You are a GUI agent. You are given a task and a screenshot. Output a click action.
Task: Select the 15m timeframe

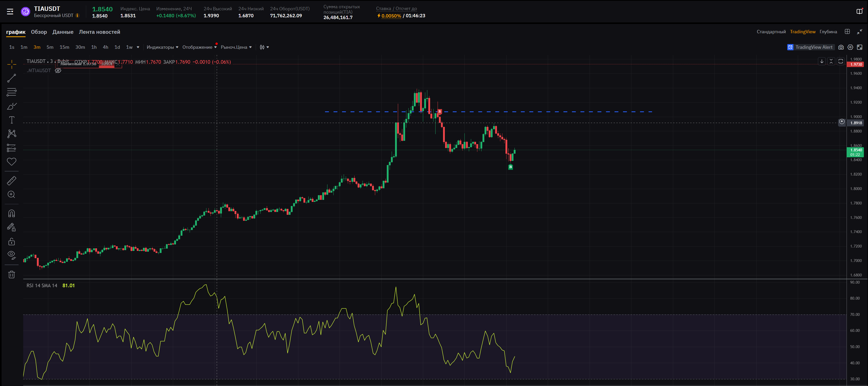64,47
